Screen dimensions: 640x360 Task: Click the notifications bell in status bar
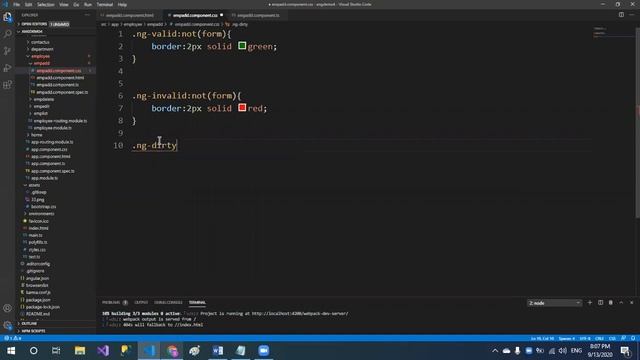pos(633,338)
